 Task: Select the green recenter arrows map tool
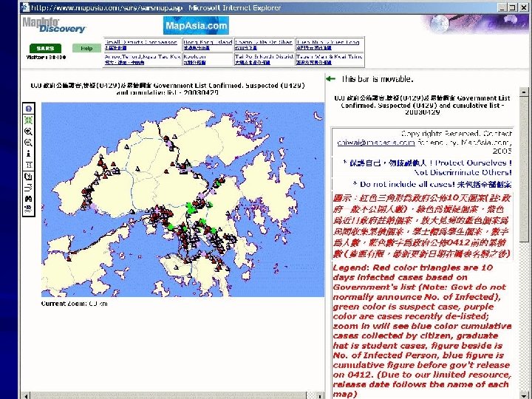(29, 120)
